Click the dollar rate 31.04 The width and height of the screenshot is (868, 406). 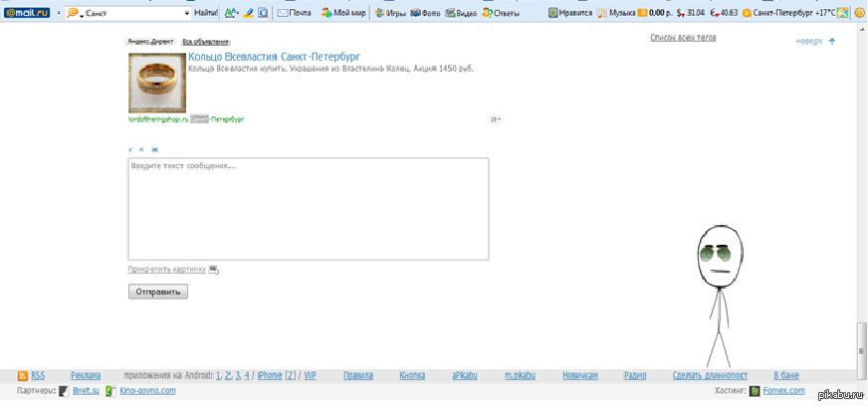pos(690,13)
